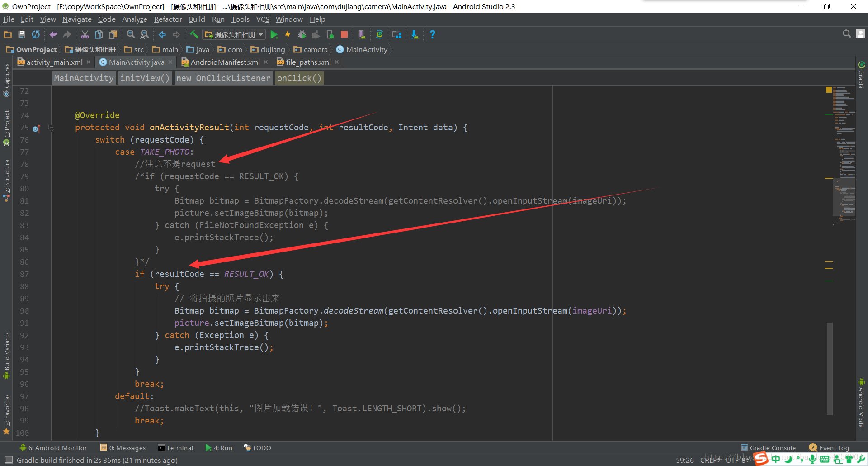Viewport: 868px width, 466px height.
Task: Click onClick() structure breadcrumb
Action: (299, 78)
